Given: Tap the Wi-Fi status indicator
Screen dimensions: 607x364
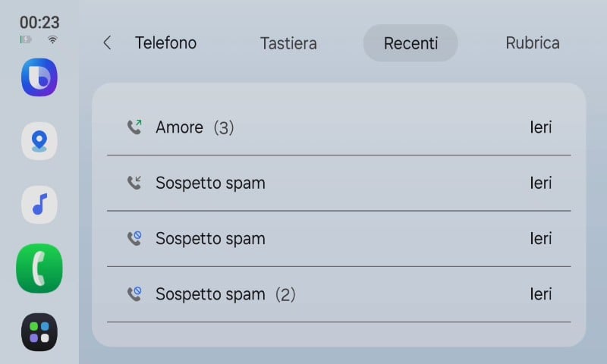Looking at the screenshot, I should click(x=52, y=39).
